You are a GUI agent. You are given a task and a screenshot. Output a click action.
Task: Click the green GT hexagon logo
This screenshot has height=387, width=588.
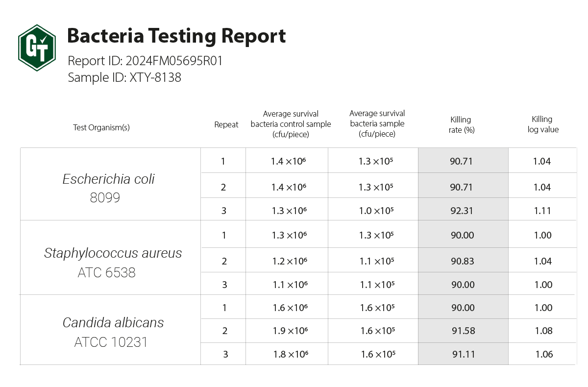tap(37, 48)
